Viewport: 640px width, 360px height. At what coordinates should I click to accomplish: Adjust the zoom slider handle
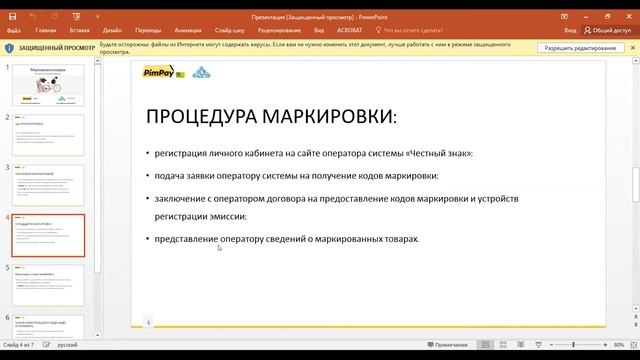(573, 345)
